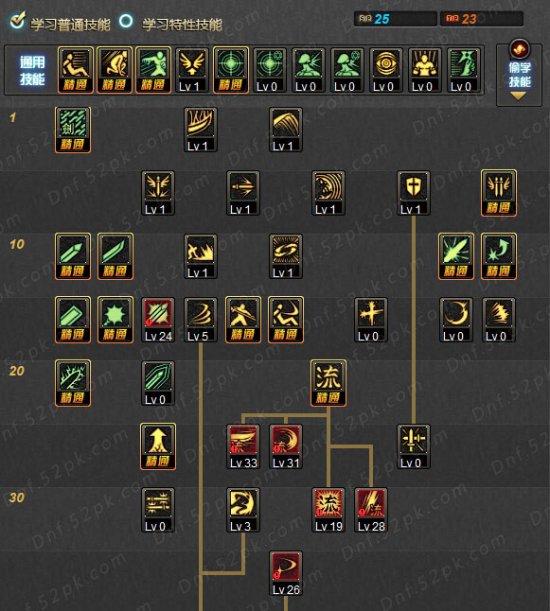Viewport: 550px width, 611px height.
Task: Select the 学习特性技能 radio option
Action: pyautogui.click(x=126, y=21)
